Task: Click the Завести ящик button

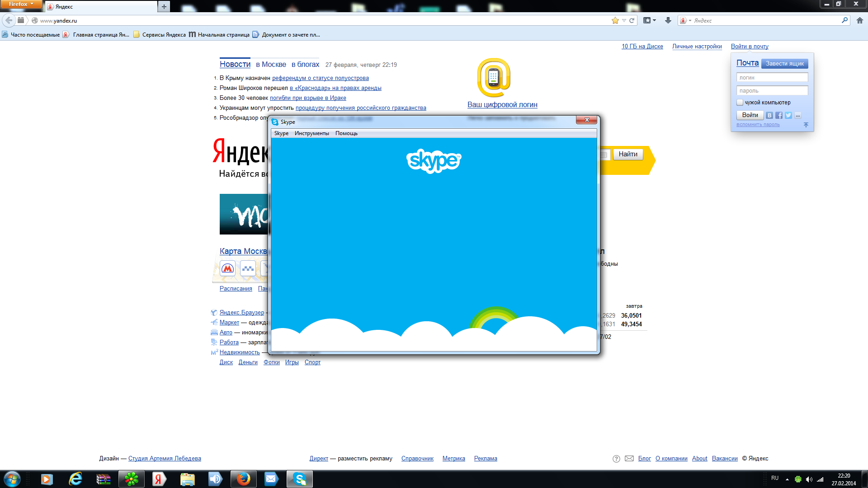Action: pos(784,64)
